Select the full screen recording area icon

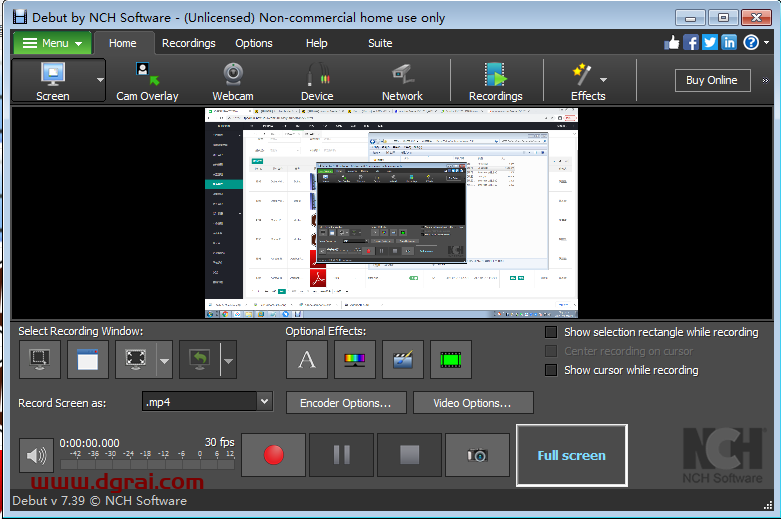pyautogui.click(x=136, y=360)
